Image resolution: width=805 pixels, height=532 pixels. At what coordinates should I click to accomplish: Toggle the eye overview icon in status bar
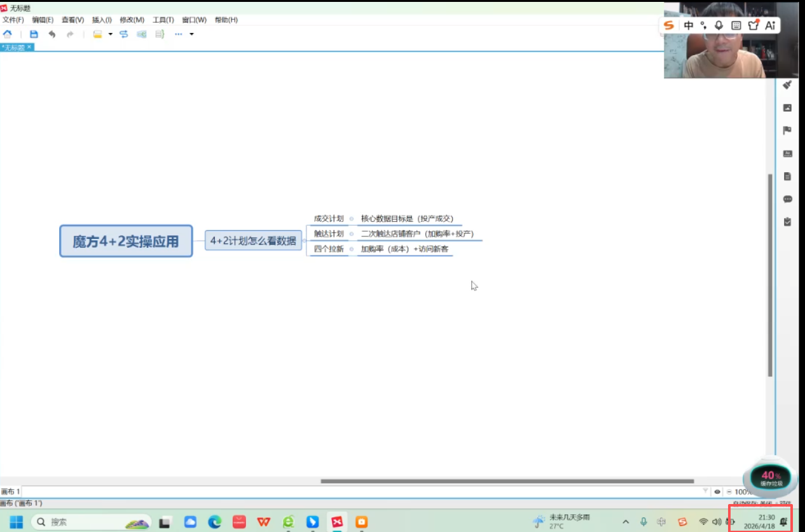pyautogui.click(x=717, y=491)
